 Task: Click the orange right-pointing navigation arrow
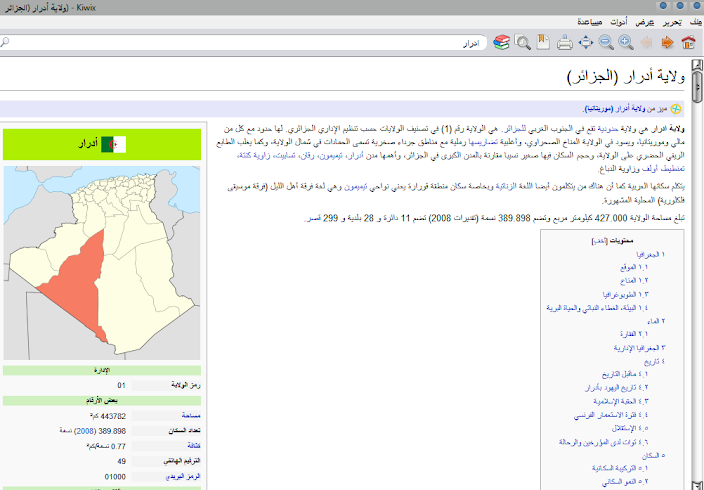pyautogui.click(x=668, y=43)
